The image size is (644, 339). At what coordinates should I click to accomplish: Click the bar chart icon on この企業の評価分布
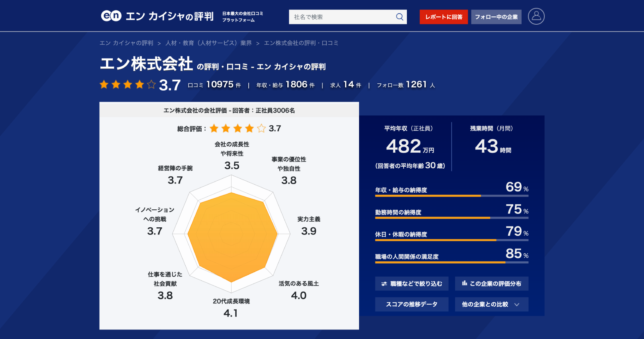click(464, 283)
